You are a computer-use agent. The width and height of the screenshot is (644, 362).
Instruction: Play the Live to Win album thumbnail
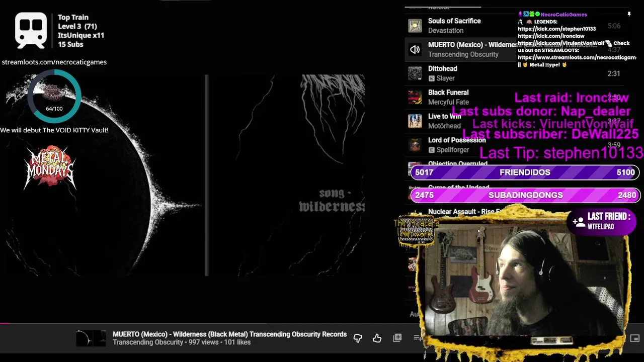point(415,121)
